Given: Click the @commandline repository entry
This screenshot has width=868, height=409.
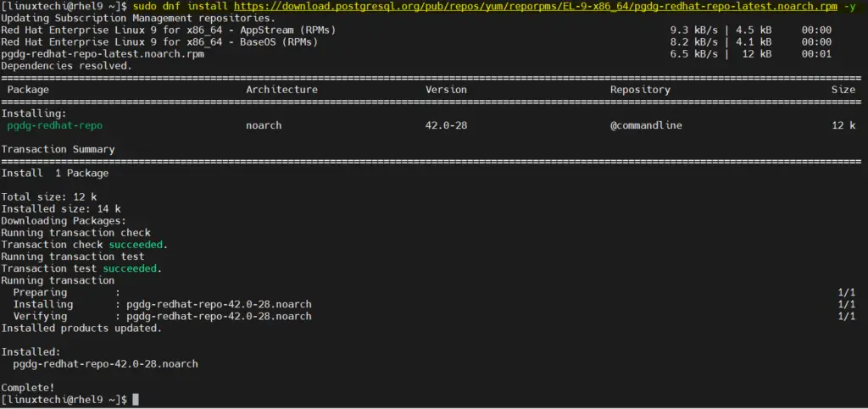Looking at the screenshot, I should coord(646,125).
